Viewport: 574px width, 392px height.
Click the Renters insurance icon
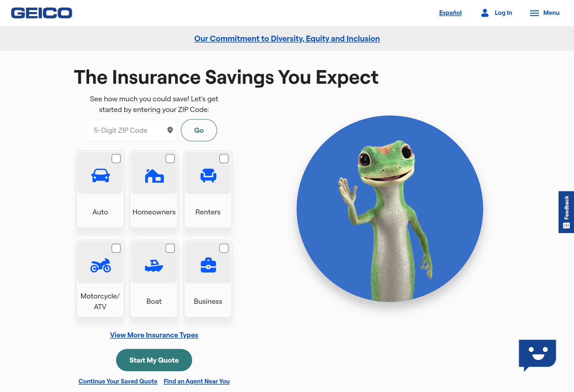pyautogui.click(x=208, y=176)
